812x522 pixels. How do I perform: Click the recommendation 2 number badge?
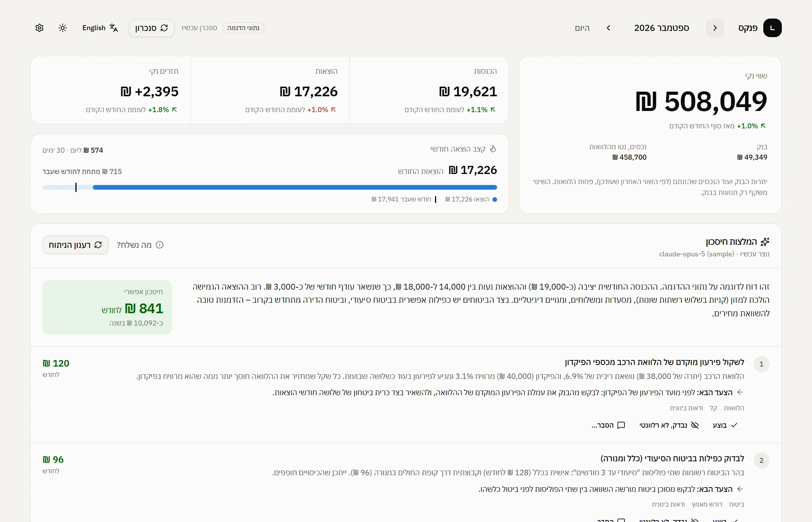[x=761, y=460]
